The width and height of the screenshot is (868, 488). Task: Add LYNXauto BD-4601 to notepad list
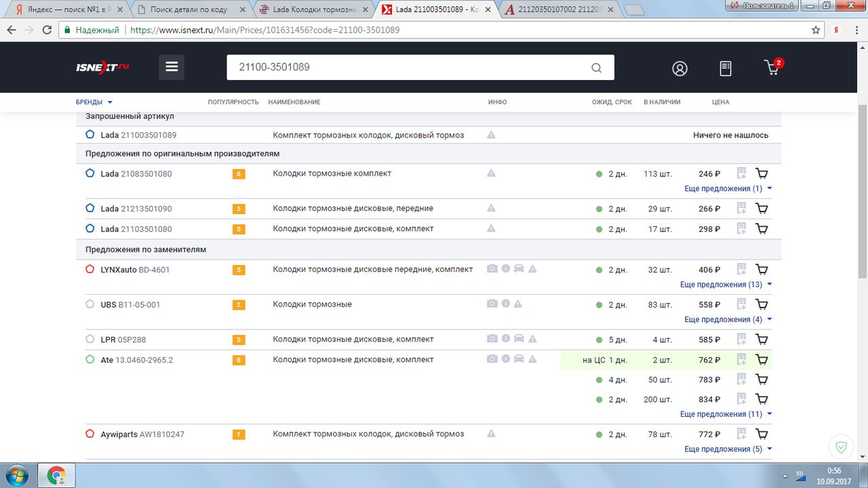[x=742, y=270]
